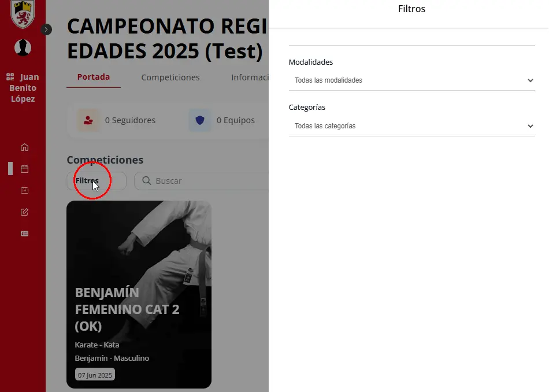Switch to the Competiciones tab
Viewport: 549px width, 392px height.
pos(170,77)
